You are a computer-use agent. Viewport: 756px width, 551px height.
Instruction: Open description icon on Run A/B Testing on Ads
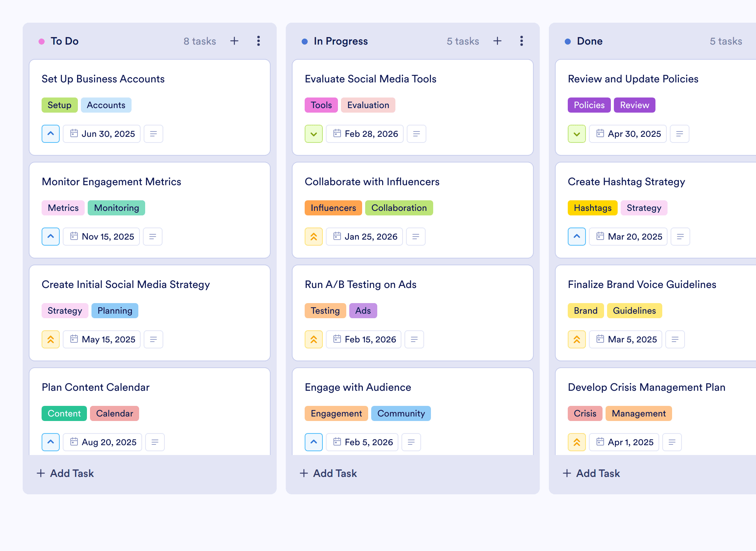point(414,339)
